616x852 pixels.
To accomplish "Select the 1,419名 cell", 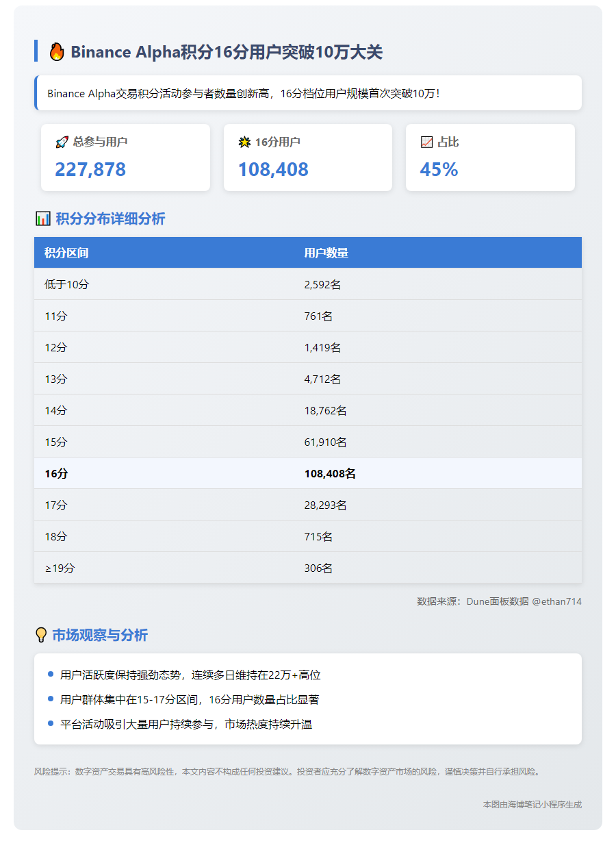I will point(322,347).
